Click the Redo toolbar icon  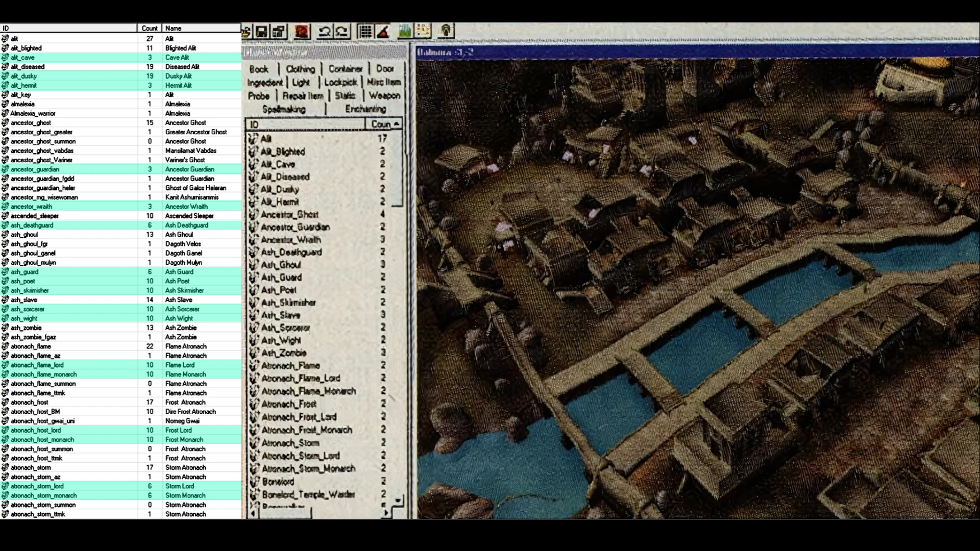[341, 32]
